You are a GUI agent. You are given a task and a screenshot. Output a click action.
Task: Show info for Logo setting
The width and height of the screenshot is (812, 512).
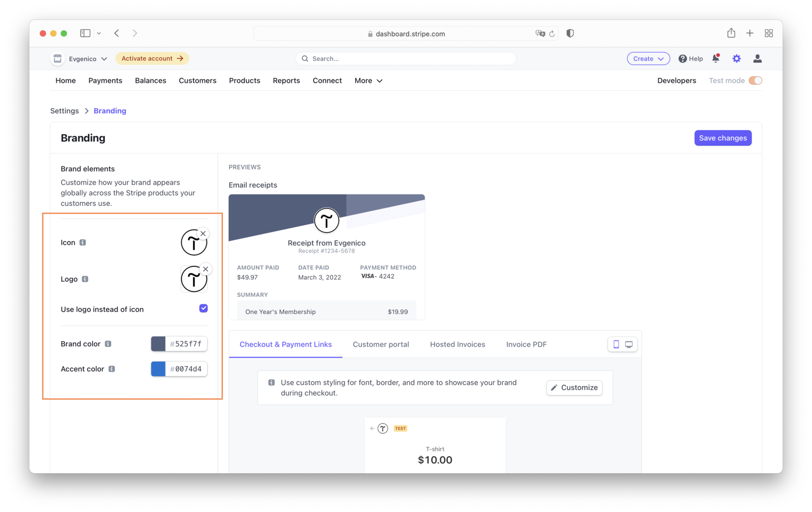(85, 279)
